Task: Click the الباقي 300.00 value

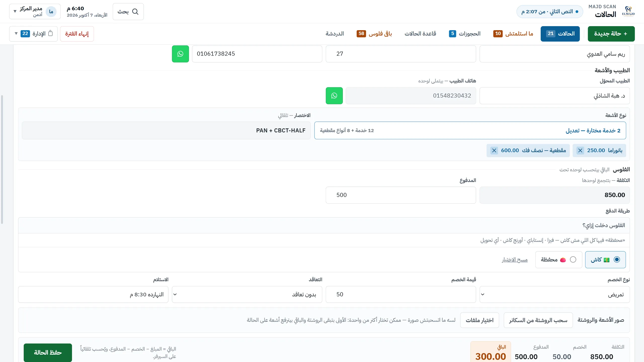Action: click(490, 356)
